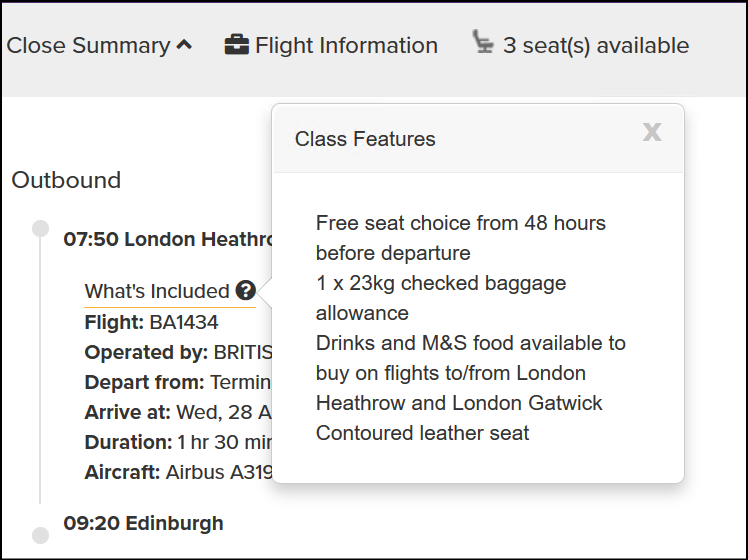Screen dimensions: 748x560
Task: Click the briefcase icon beside Flight Information
Action: [237, 45]
